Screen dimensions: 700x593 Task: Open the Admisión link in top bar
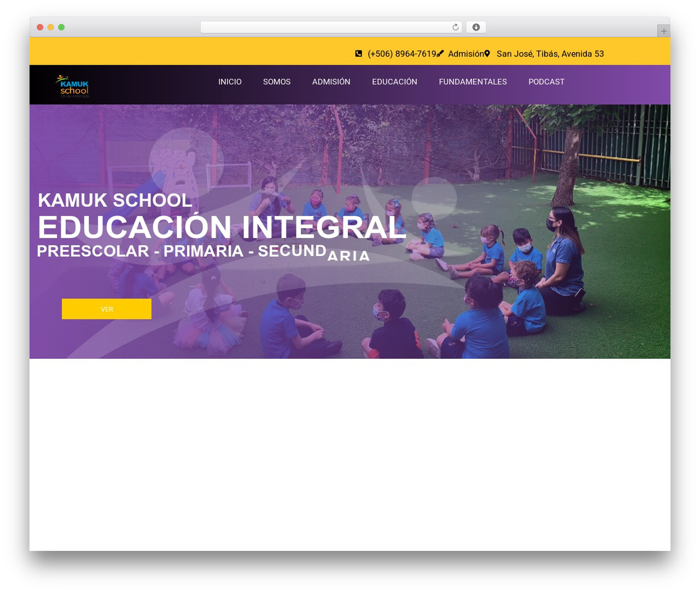click(466, 54)
